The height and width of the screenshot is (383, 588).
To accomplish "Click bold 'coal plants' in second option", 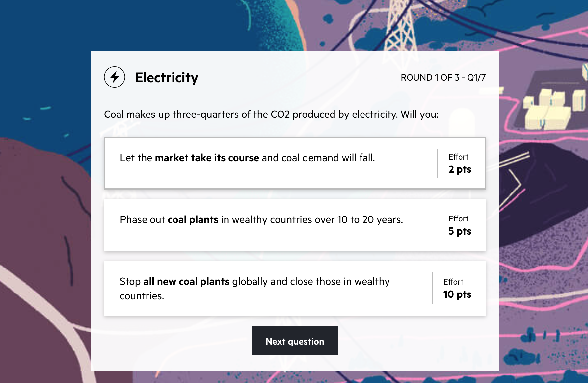I will (193, 220).
